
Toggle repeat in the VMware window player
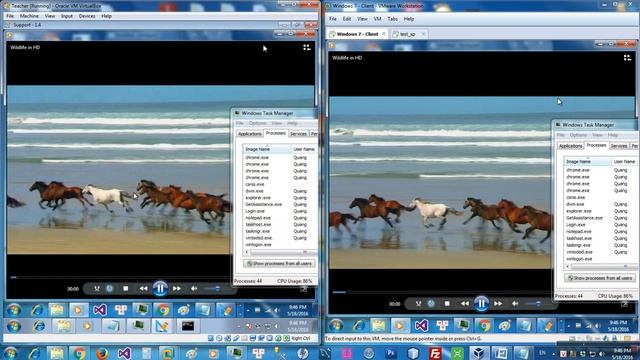(x=431, y=304)
